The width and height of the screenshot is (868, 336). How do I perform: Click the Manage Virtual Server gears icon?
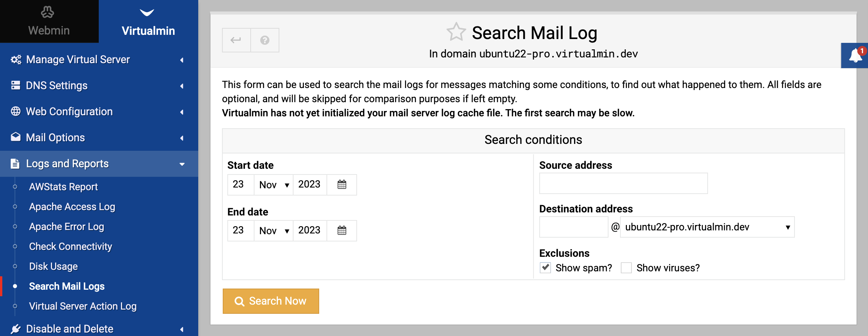16,60
